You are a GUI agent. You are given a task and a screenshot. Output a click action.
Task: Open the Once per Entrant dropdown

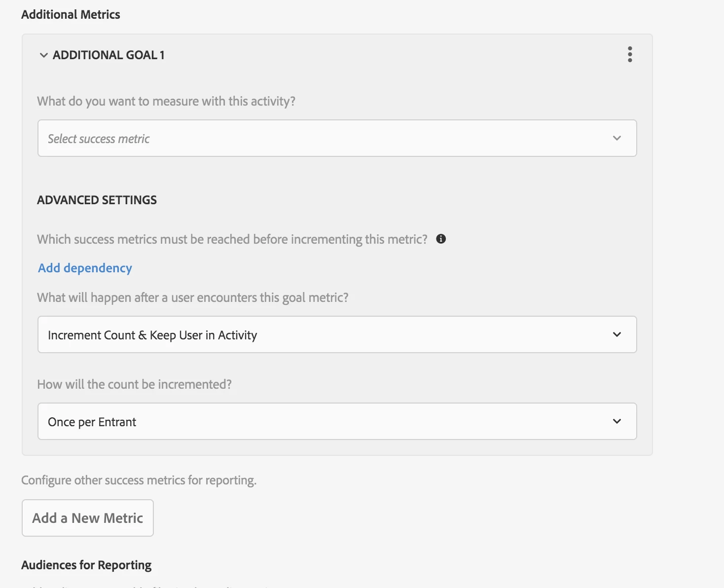click(x=326, y=422)
